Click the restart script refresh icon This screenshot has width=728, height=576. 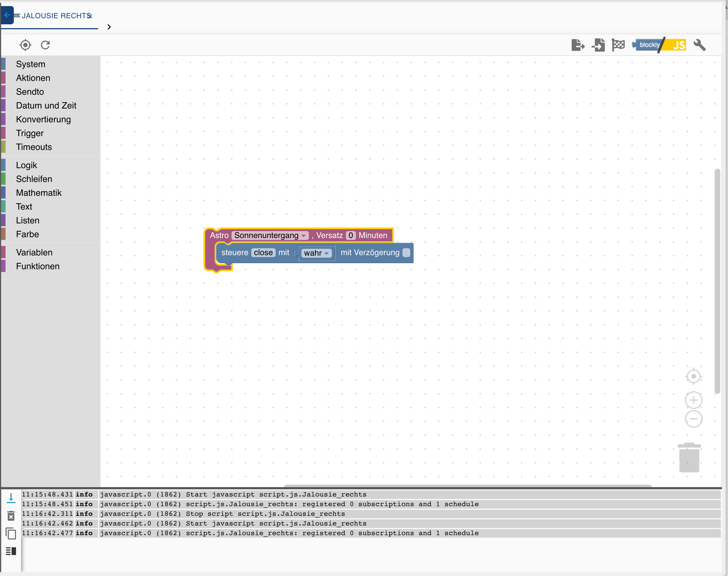(x=46, y=45)
